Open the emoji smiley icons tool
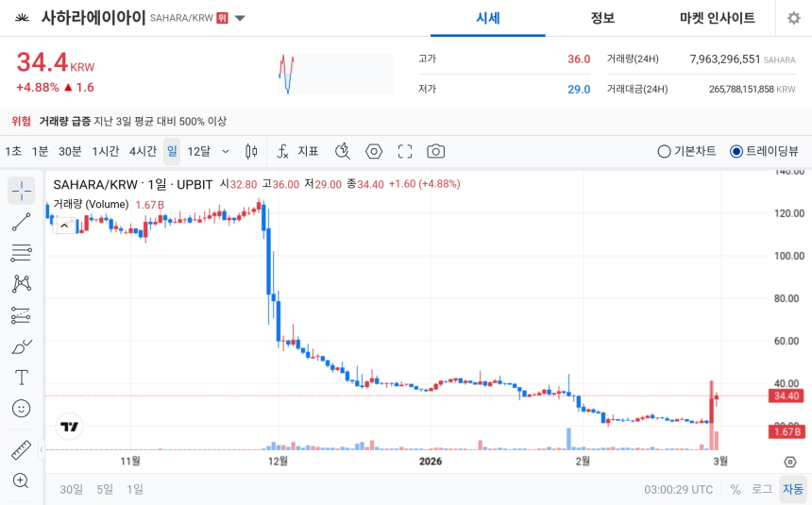The image size is (812, 505). click(21, 408)
